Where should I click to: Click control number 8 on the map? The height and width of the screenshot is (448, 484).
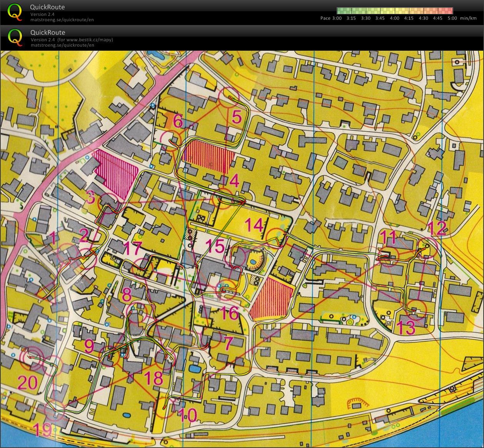tap(127, 295)
